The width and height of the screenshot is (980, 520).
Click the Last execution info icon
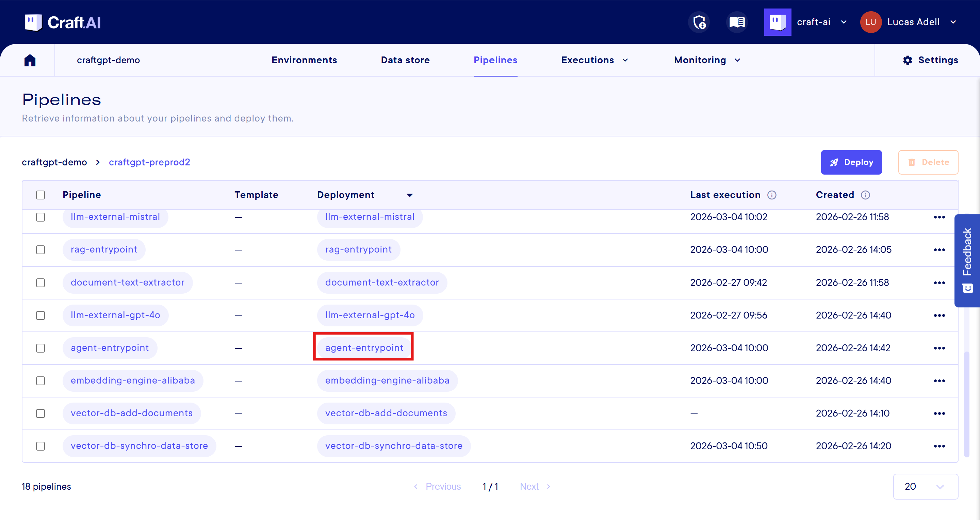click(771, 195)
